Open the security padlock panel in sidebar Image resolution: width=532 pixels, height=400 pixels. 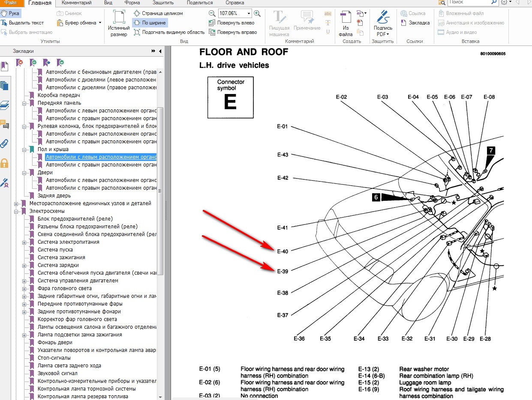(x=5, y=163)
